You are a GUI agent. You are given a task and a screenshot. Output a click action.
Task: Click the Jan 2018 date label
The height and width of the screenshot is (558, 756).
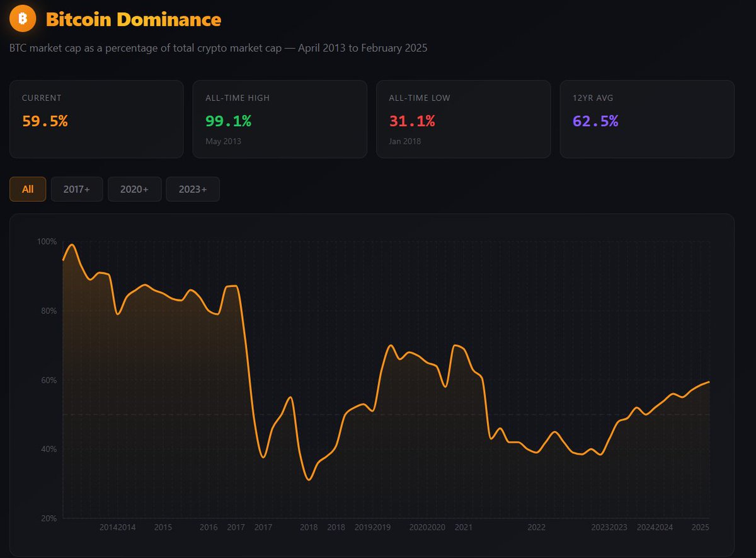tap(405, 141)
